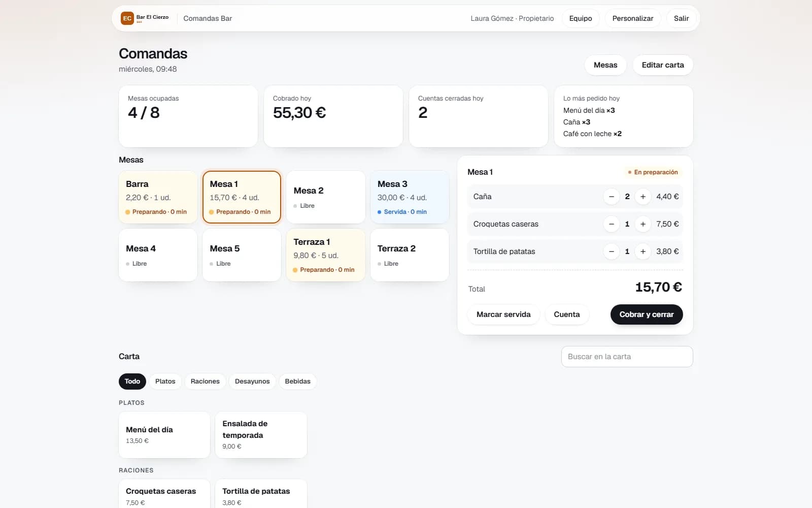This screenshot has width=812, height=508.
Task: Increase Caña quantity with plus button
Action: coord(643,197)
